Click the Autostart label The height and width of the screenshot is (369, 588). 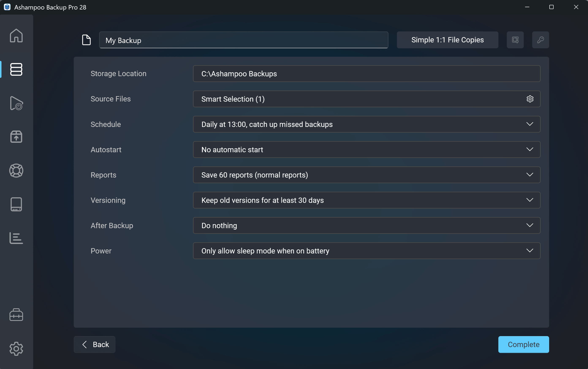click(x=106, y=149)
